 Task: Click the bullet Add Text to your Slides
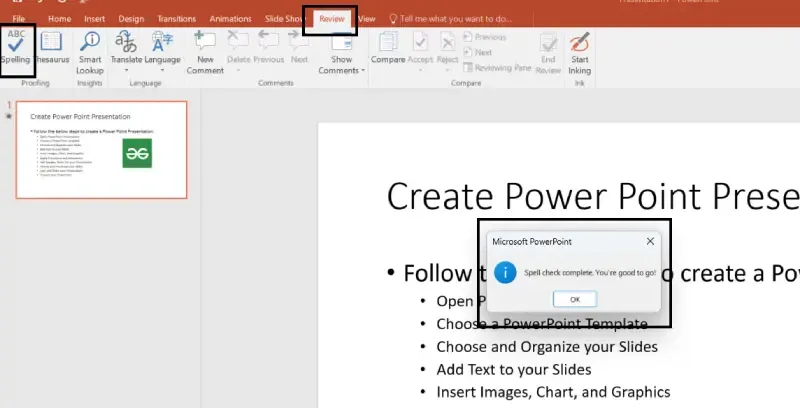[x=514, y=370]
